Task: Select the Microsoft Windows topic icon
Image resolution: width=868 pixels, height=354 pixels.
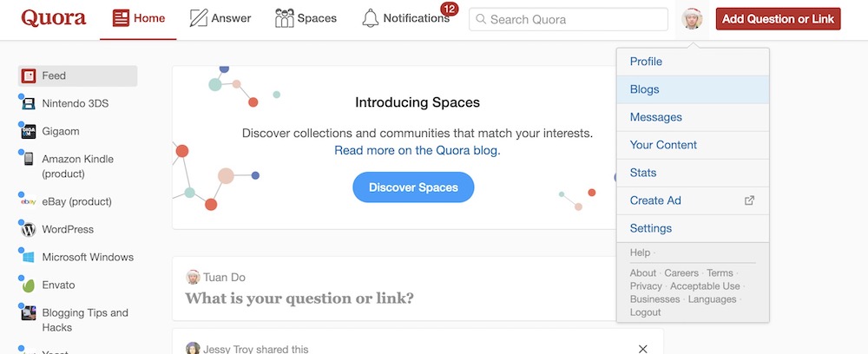Action: [x=29, y=258]
